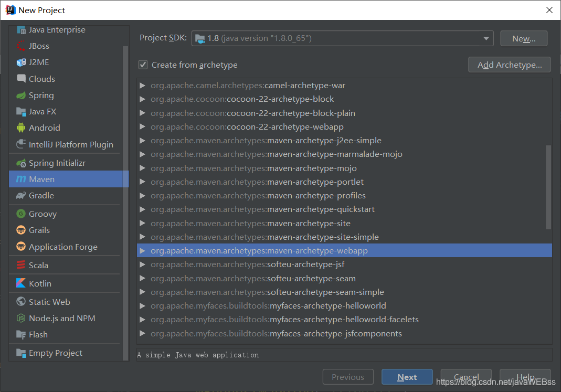Expand softeu-archetype-jsf node
The image size is (561, 392).
click(142, 264)
